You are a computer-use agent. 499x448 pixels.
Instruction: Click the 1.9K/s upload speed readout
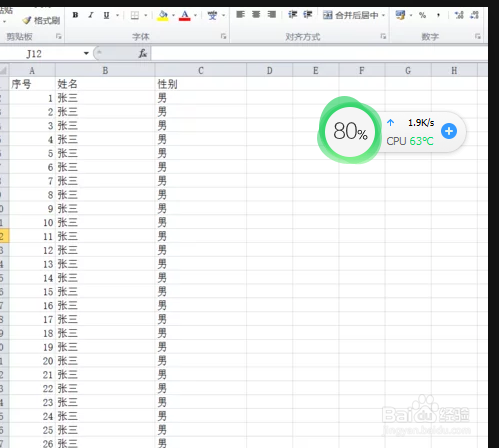click(x=421, y=123)
